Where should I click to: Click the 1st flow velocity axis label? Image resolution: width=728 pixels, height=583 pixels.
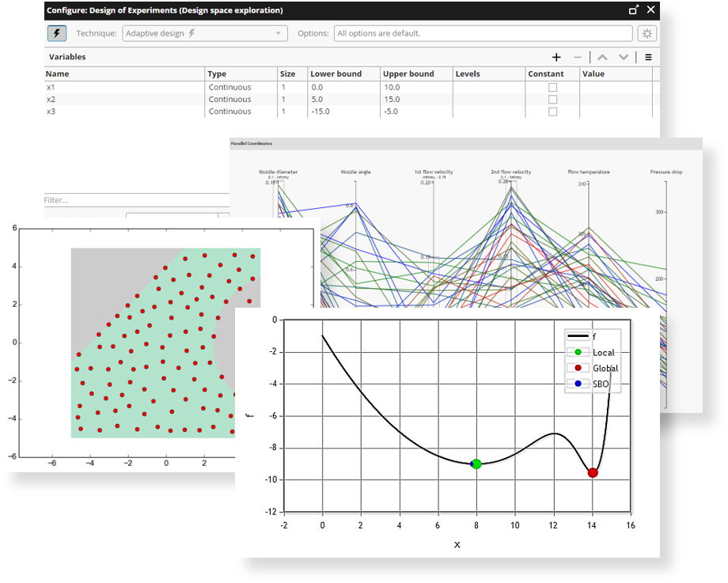coord(434,172)
